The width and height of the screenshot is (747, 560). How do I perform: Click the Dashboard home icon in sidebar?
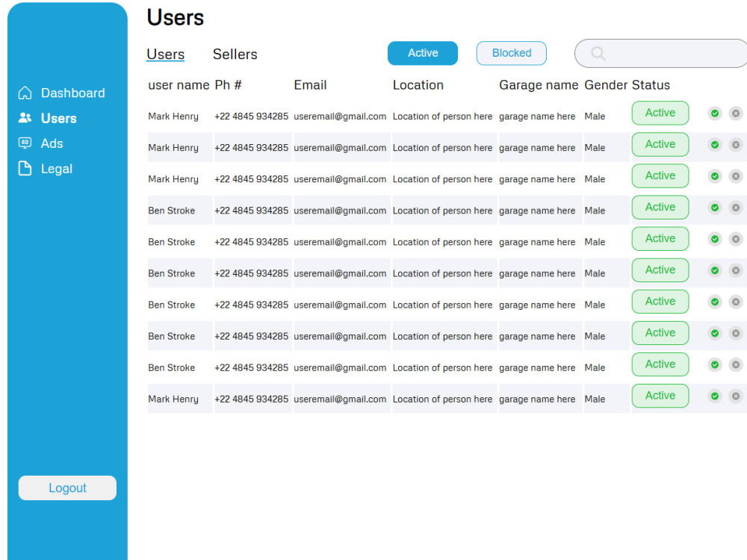[x=25, y=93]
